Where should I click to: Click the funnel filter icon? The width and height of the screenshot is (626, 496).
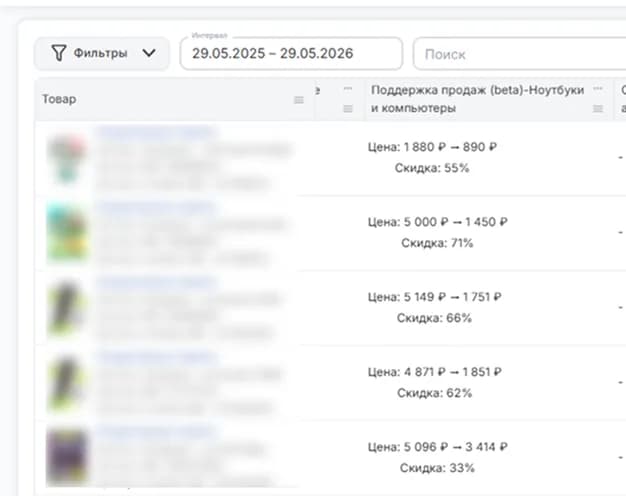click(59, 53)
